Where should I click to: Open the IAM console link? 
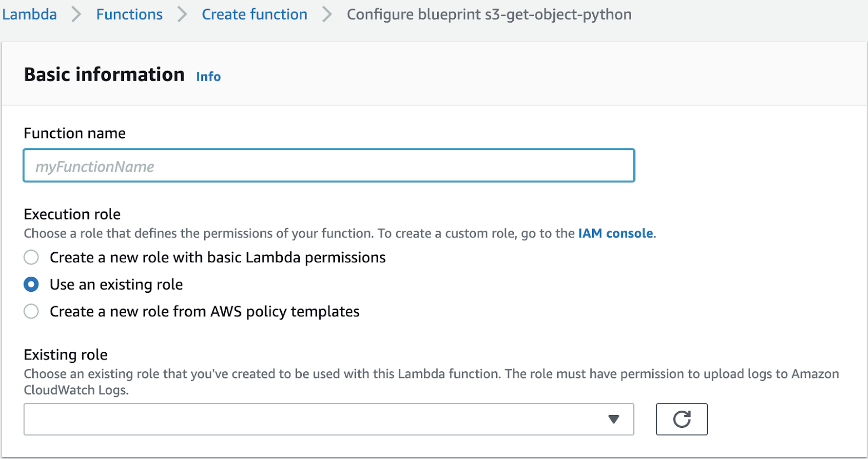(x=616, y=233)
